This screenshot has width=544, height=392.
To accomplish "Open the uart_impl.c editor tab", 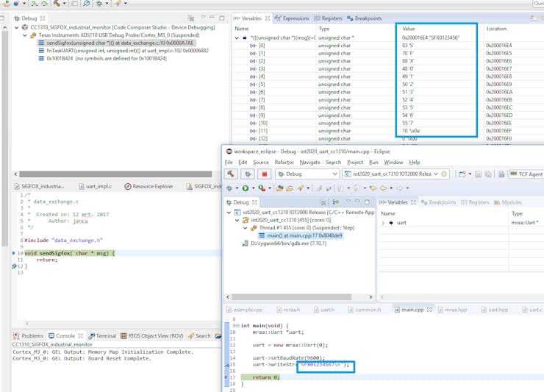I will pos(96,187).
